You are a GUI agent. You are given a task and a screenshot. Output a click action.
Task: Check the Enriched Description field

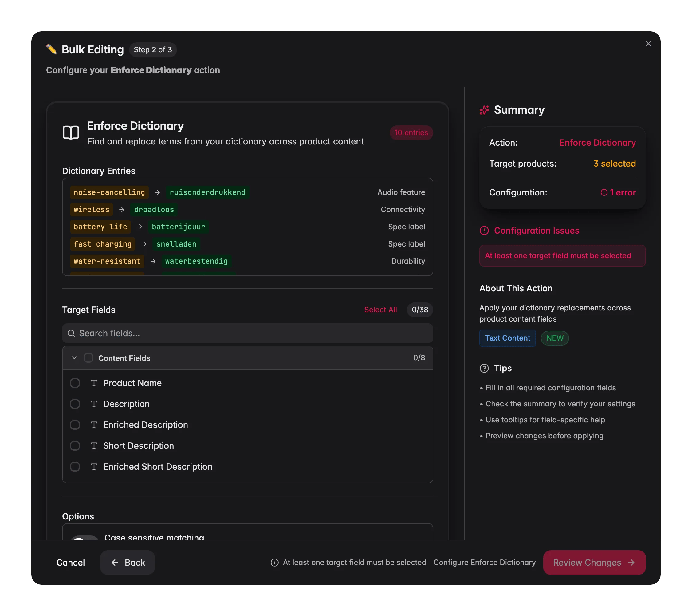coord(75,425)
